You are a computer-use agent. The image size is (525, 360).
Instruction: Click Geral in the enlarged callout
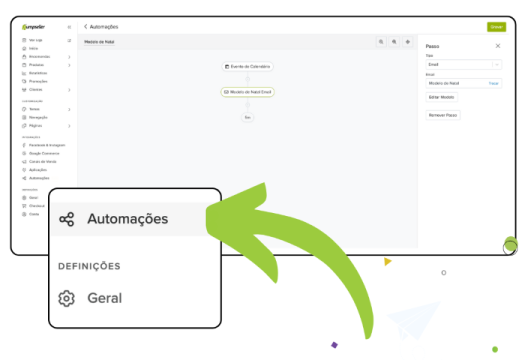point(104,298)
